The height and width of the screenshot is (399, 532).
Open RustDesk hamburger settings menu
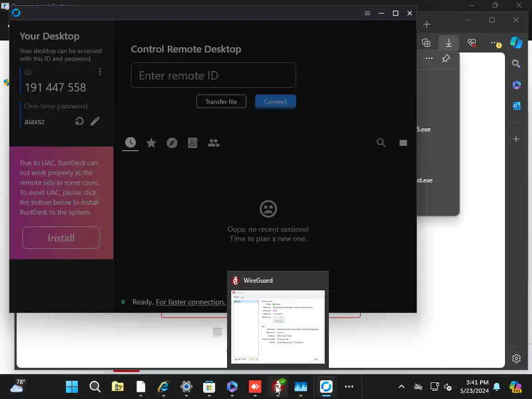[367, 13]
